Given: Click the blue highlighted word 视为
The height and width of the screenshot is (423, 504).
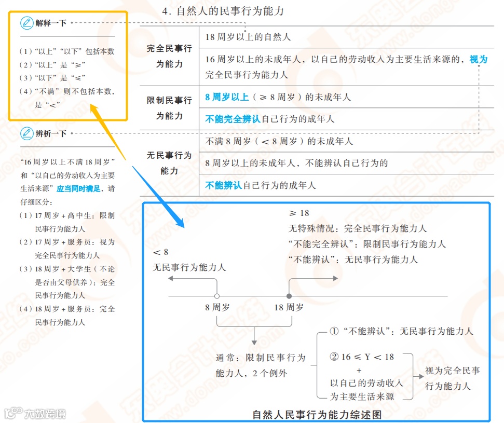Looking at the screenshot, I should point(478,59).
